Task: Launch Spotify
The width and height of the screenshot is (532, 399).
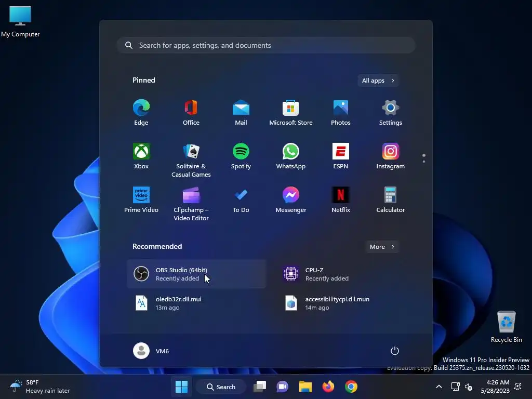Action: point(241,156)
